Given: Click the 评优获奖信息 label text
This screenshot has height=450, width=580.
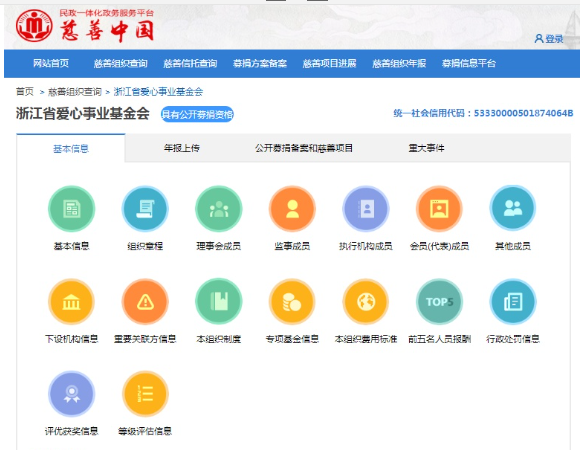Looking at the screenshot, I should point(71,431).
